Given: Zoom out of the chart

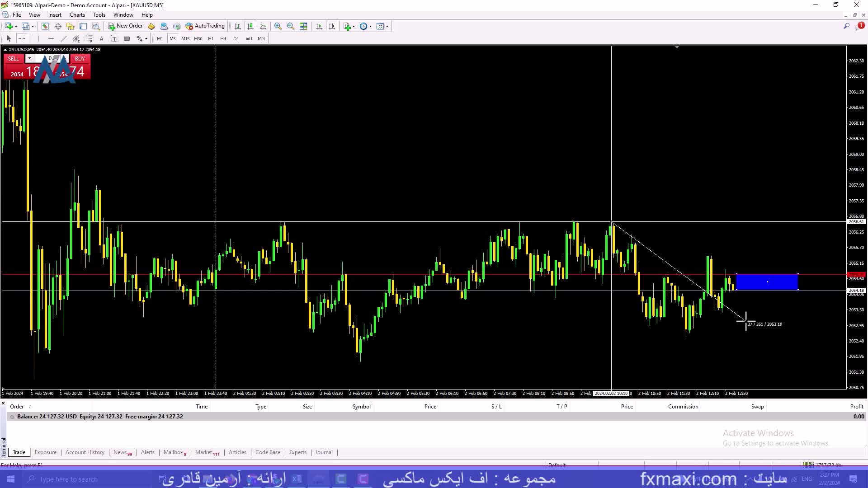Looking at the screenshot, I should coord(291,26).
